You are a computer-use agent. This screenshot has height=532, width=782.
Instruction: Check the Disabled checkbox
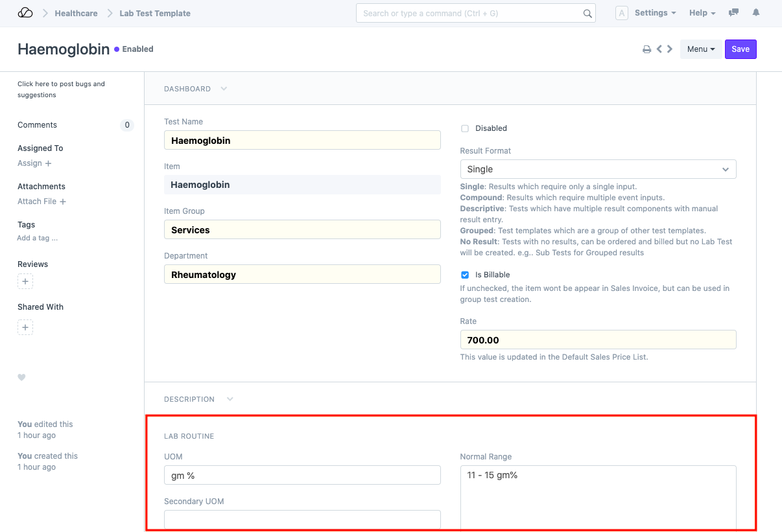[465, 128]
